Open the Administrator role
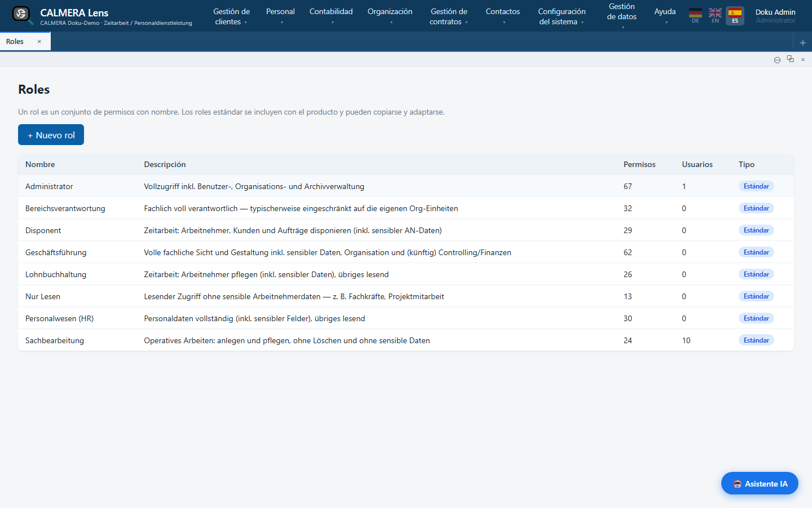This screenshot has height=508, width=812. (x=406, y=186)
